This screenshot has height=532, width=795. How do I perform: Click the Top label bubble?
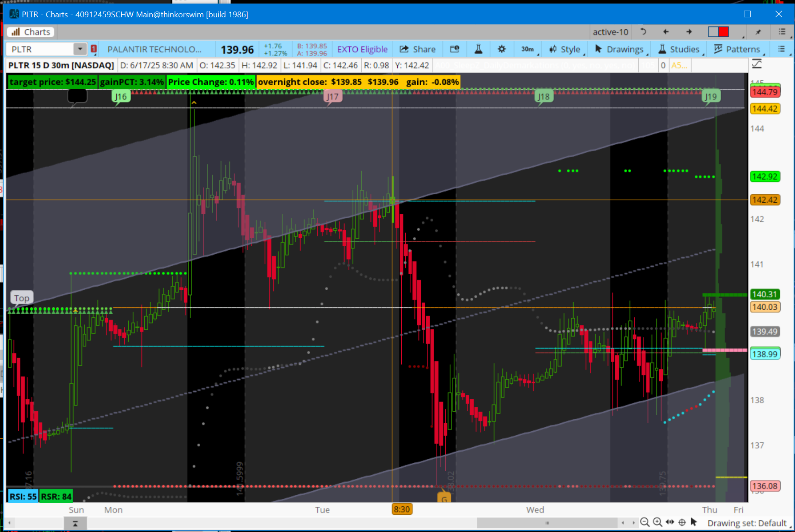(x=21, y=298)
